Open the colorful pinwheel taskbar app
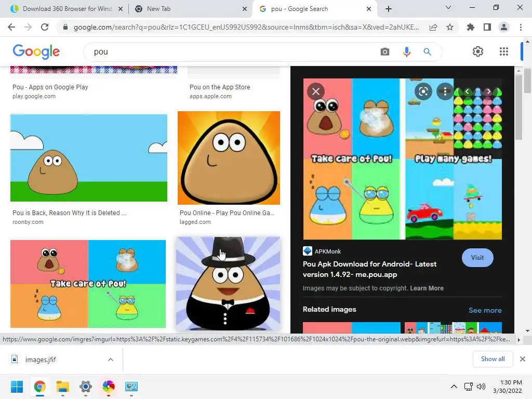The width and height of the screenshot is (532, 399). pyautogui.click(x=109, y=387)
